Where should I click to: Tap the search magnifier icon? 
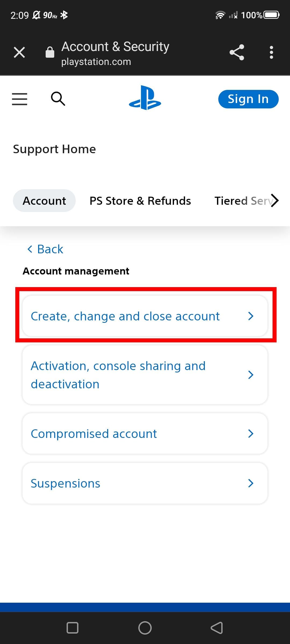coord(58,99)
